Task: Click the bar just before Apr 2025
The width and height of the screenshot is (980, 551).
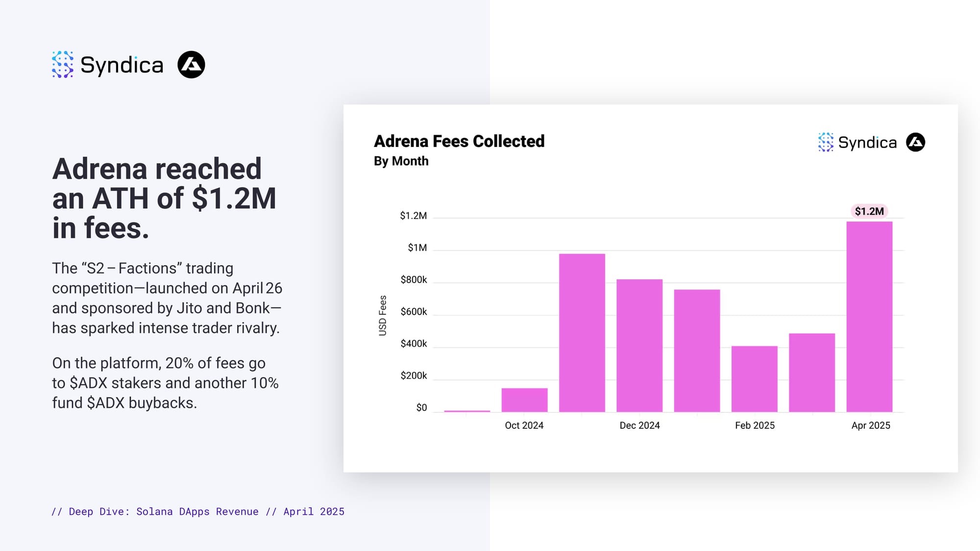Action: click(x=811, y=372)
